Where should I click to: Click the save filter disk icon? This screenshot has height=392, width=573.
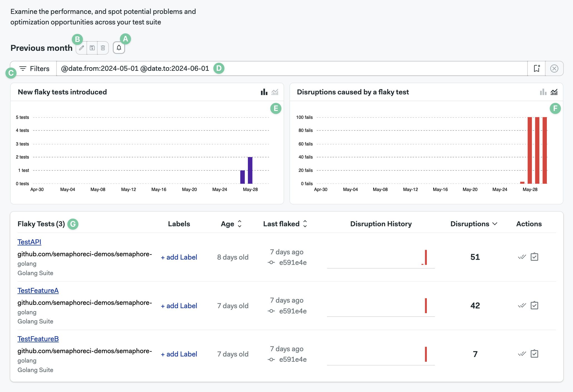pos(92,48)
